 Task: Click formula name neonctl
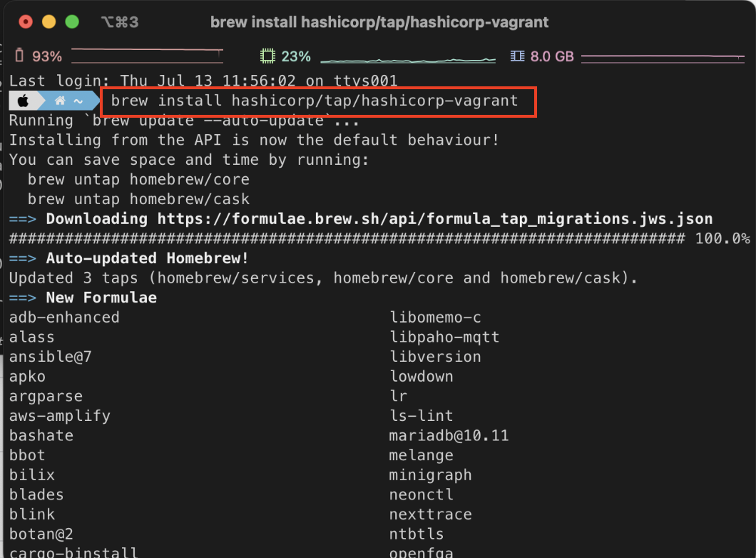[x=421, y=494]
